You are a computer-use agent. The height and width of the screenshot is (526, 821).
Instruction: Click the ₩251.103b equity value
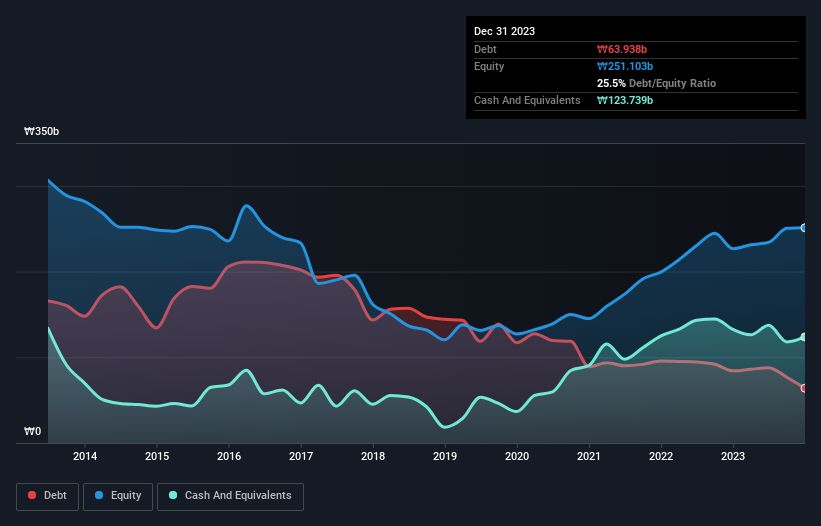625,66
